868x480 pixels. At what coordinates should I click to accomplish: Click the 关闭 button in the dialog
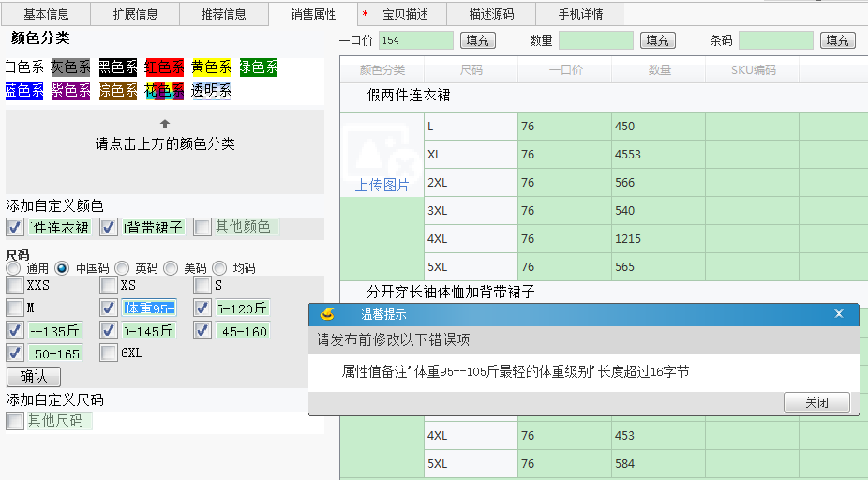click(816, 402)
